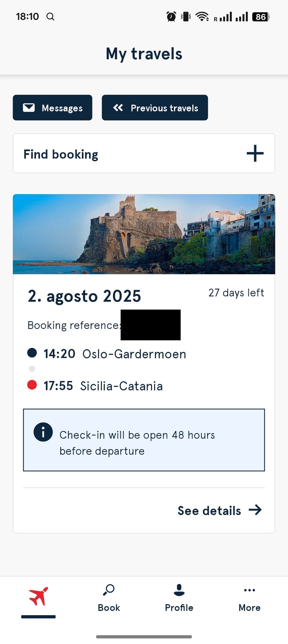The image size is (288, 644).
Task: Tap the Catania castle destination photo
Action: tap(144, 234)
